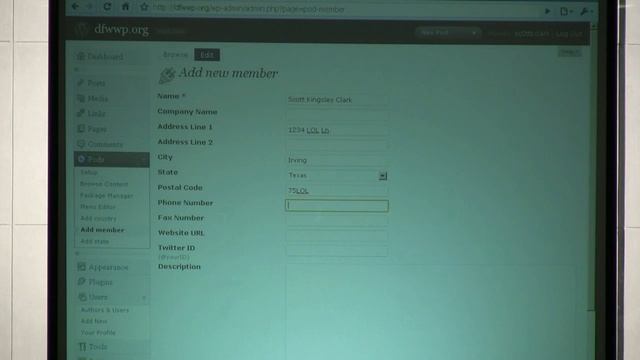
Task: Collapse the Users menu arrow
Action: pos(144,298)
